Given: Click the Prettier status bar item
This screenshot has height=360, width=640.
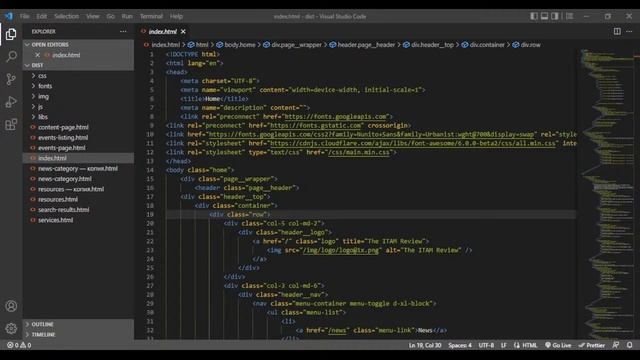Looking at the screenshot, I should tap(591, 345).
